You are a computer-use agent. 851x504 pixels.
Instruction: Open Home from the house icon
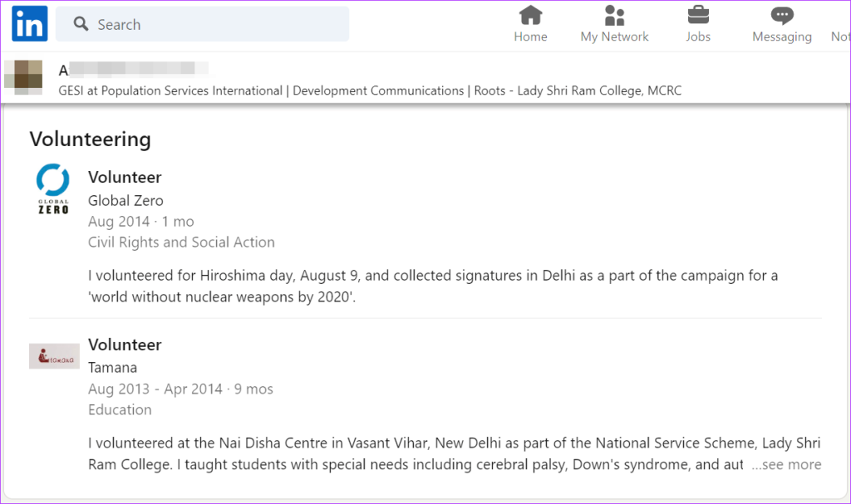point(530,15)
